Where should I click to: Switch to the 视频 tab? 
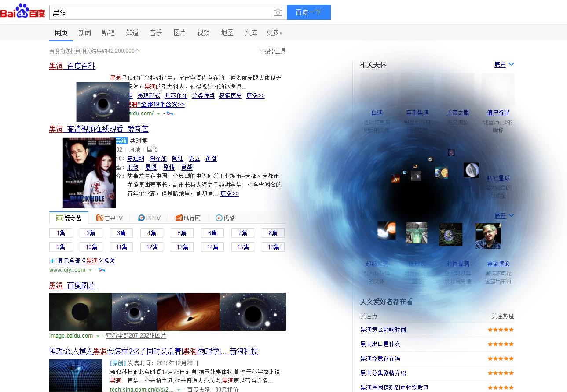203,33
